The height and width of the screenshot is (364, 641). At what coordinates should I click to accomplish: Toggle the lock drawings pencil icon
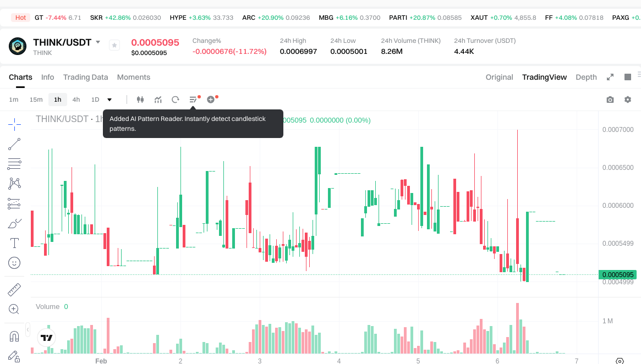pyautogui.click(x=14, y=356)
